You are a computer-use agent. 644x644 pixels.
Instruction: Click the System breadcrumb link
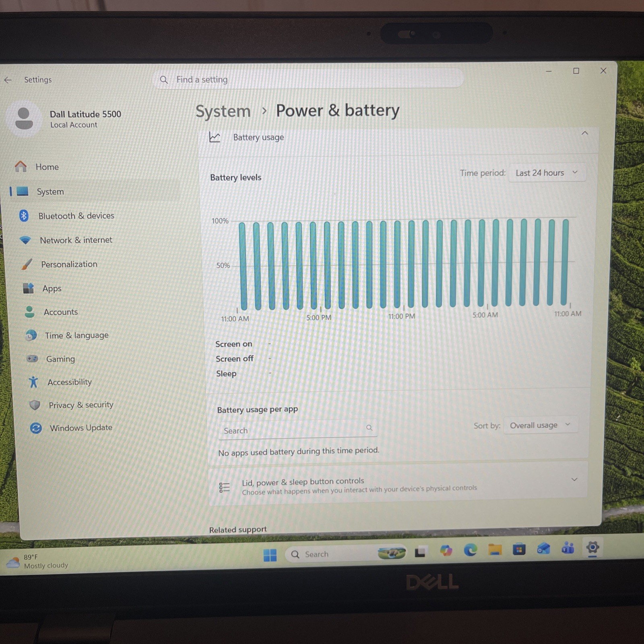223,111
